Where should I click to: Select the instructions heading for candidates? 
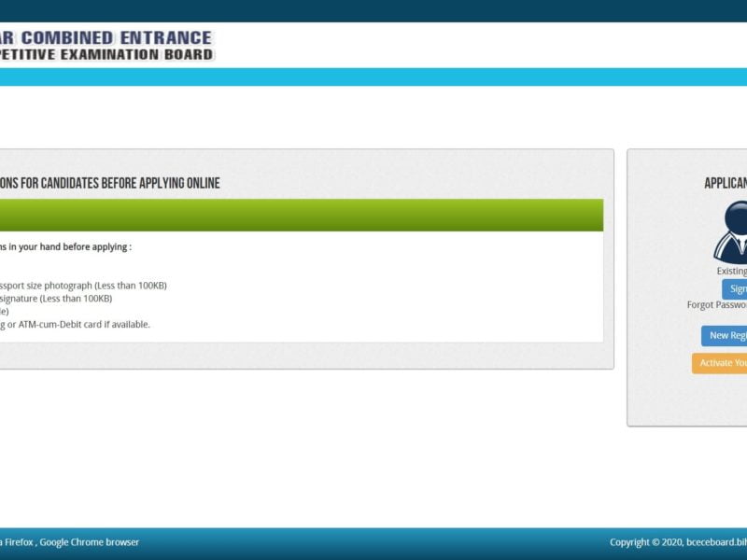click(x=109, y=185)
